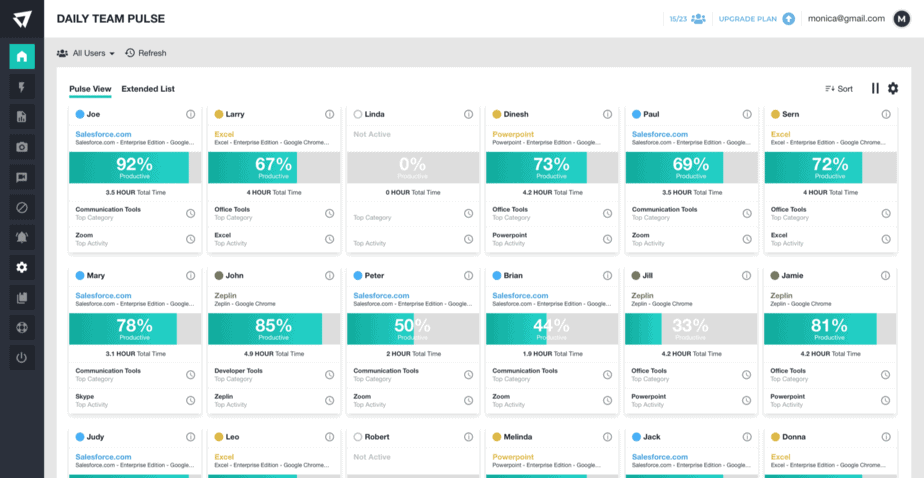Click Linda's empty status dot

[358, 114]
